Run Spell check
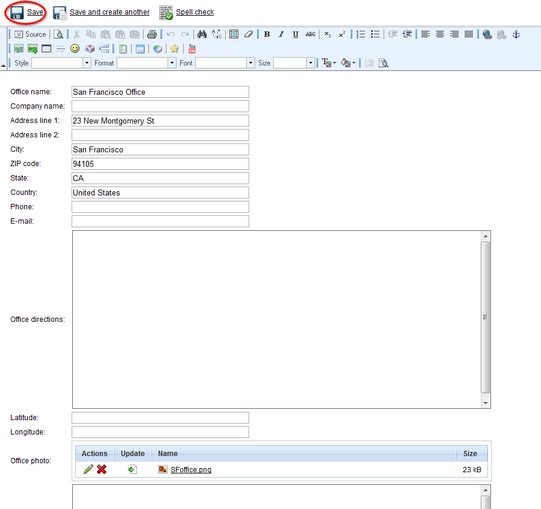Image resolution: width=541 pixels, height=509 pixels. pos(195,12)
